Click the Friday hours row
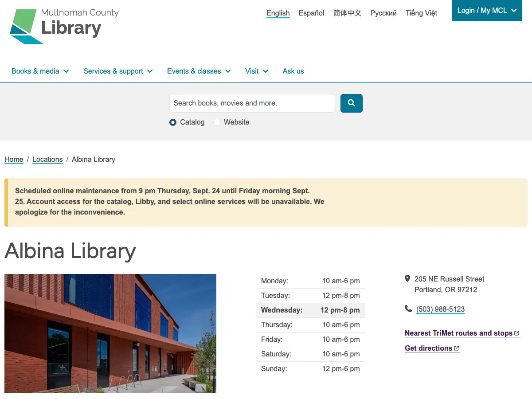Viewport: 532px width, 399px height. click(x=310, y=340)
